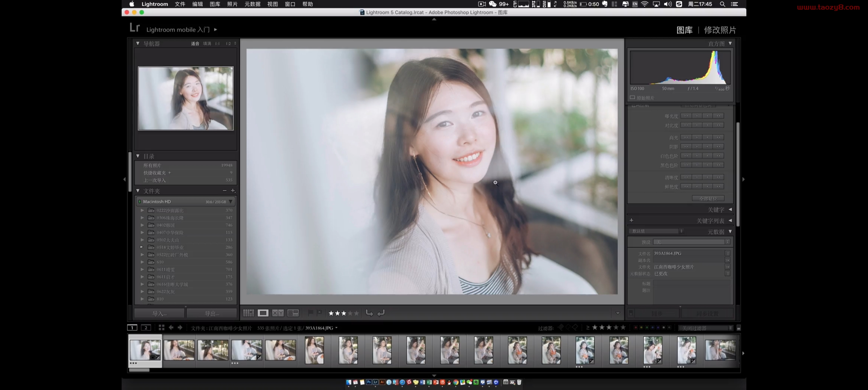Open Compare (X|Y) view

pyautogui.click(x=278, y=313)
